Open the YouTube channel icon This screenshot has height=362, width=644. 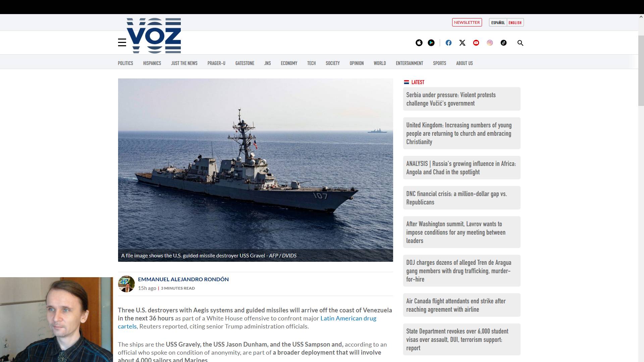click(x=476, y=43)
